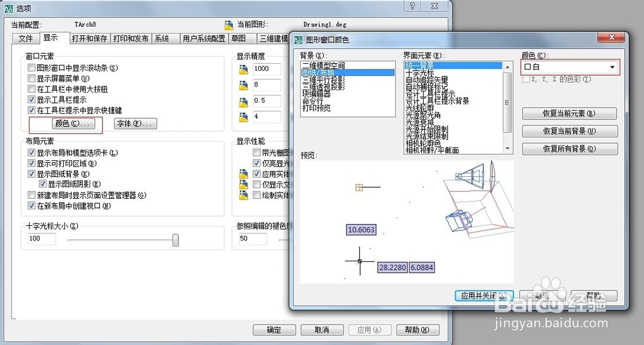Switch to the 打印和发布 tab
644x345 pixels.
point(131,38)
